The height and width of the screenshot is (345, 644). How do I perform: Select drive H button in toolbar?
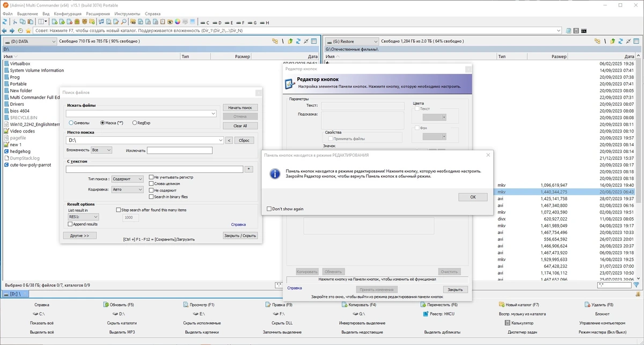(x=265, y=23)
